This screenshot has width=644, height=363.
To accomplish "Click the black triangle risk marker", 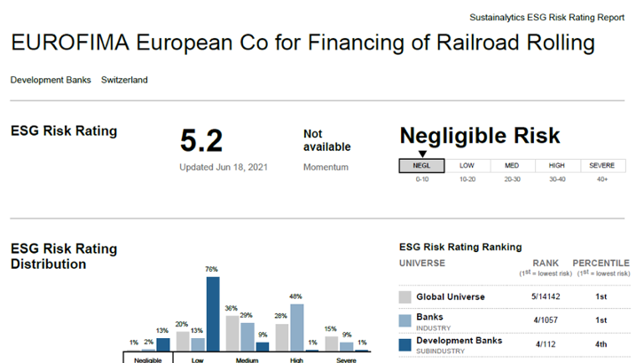I will pyautogui.click(x=421, y=154).
